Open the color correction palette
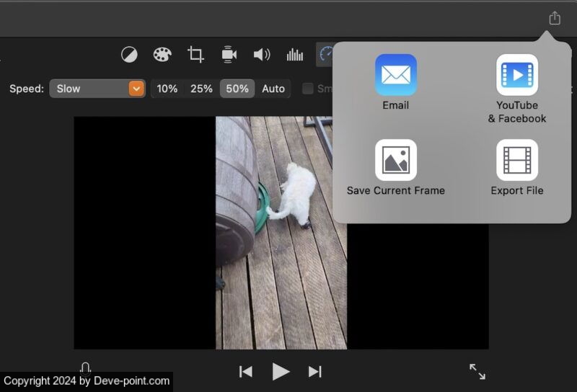577x392 pixels. 162,55
